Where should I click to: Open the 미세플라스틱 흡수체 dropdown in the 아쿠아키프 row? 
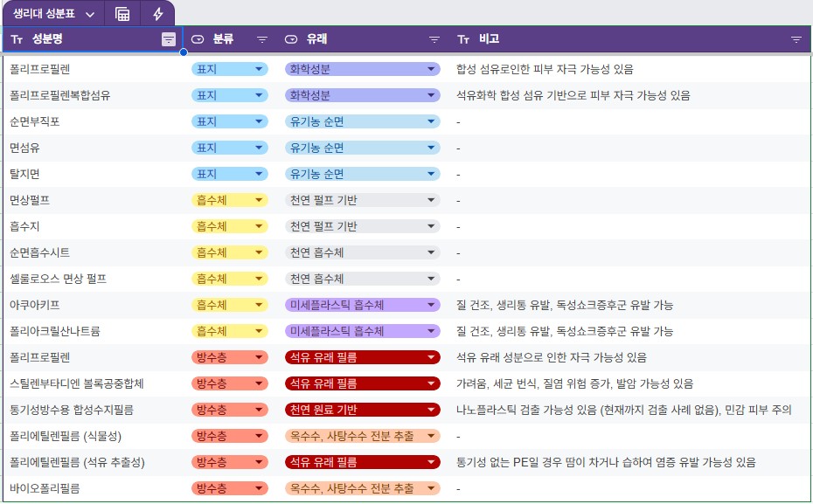pyautogui.click(x=431, y=305)
